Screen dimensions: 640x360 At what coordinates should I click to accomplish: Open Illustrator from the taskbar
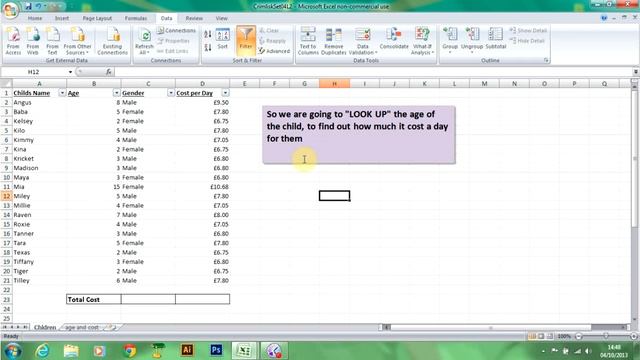187,350
